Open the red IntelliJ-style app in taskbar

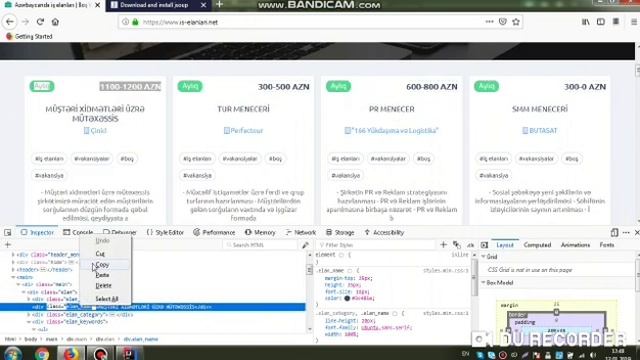coord(129,353)
